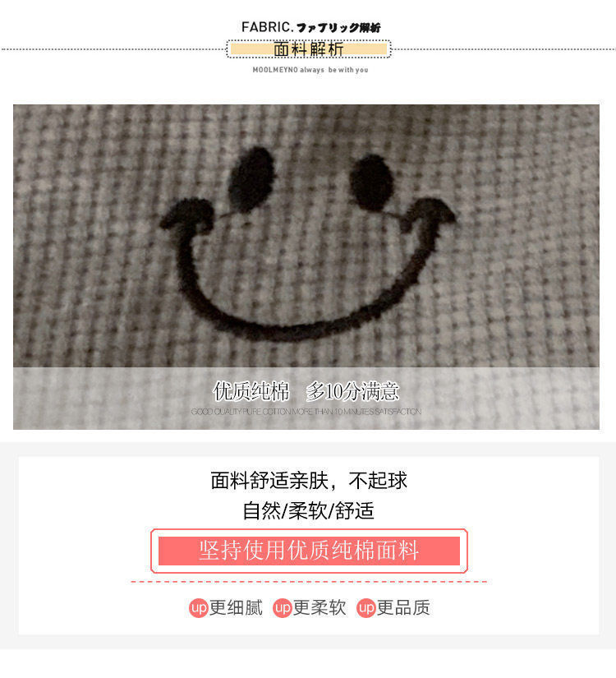Click the 多10分满意 caption text
This screenshot has height=678, width=616.
tap(352, 391)
